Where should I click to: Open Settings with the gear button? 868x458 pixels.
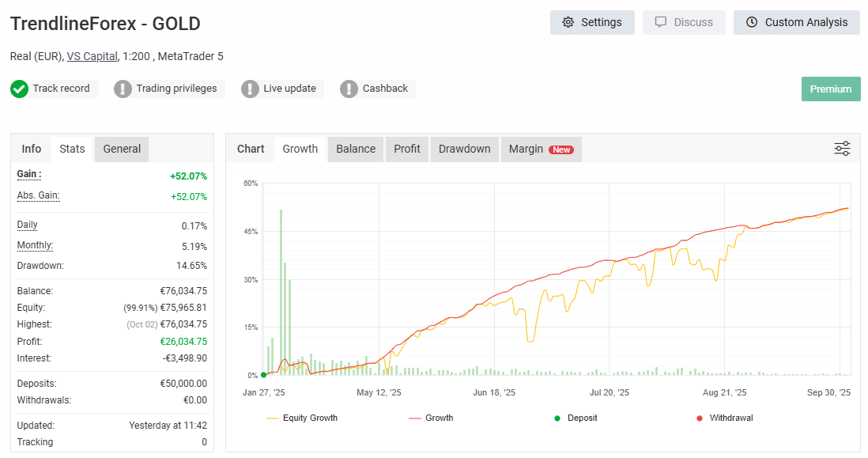tap(592, 22)
